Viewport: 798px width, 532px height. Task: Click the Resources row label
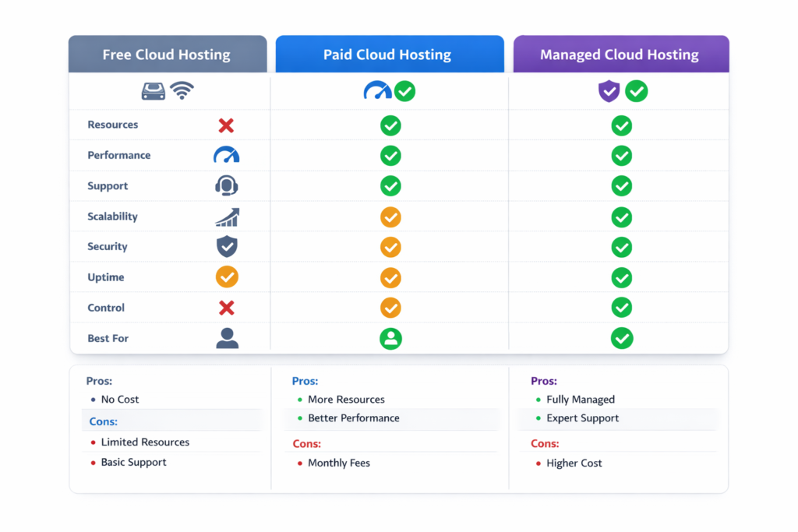point(112,125)
